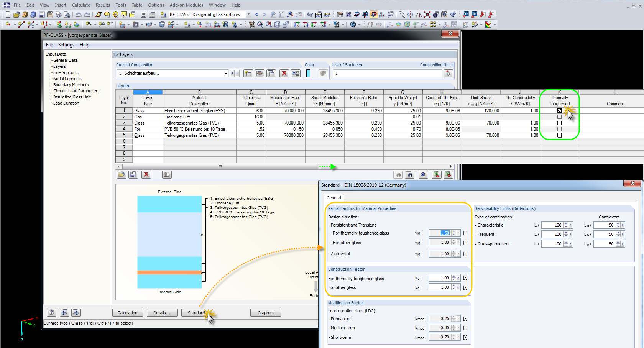
Task: Pick surfaces graphically using the pointer icon
Action: pos(448,73)
